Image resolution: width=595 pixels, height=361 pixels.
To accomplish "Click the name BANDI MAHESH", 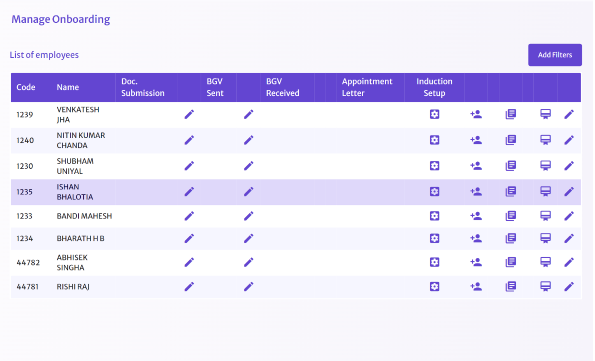I will (84, 216).
